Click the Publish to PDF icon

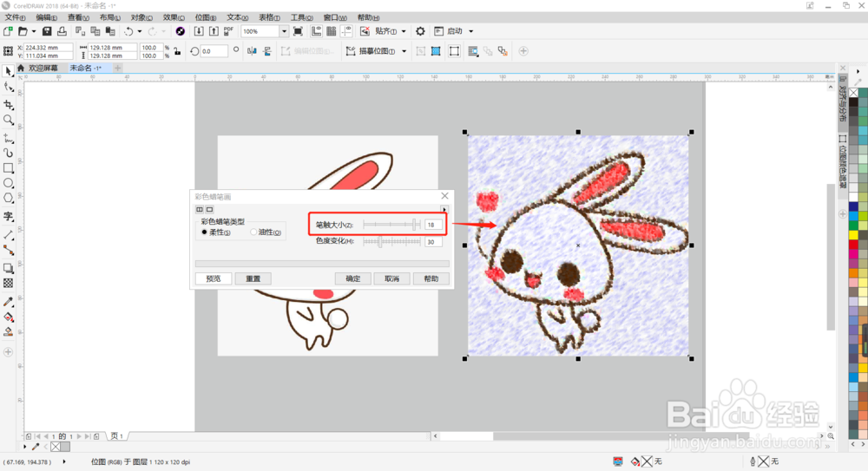pos(228,31)
